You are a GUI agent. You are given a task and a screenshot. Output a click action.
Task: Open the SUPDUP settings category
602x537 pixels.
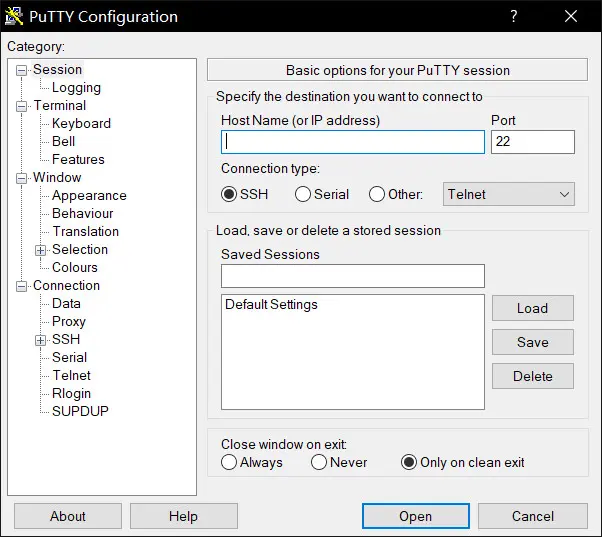pos(80,411)
